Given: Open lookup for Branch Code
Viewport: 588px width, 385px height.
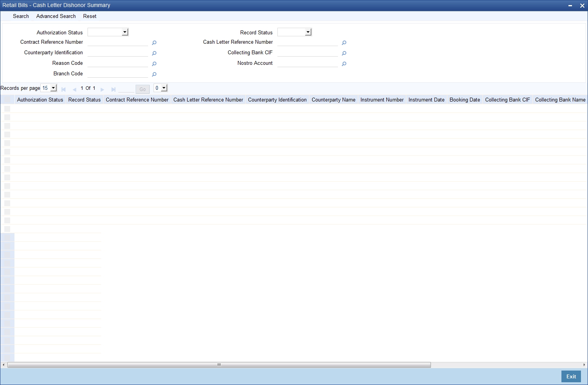Looking at the screenshot, I should tap(154, 75).
